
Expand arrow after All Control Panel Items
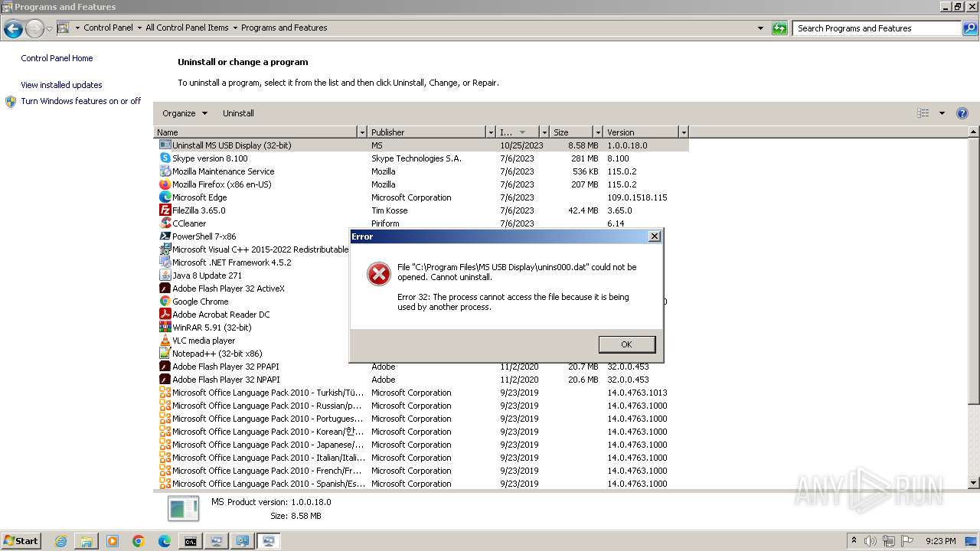pos(235,28)
